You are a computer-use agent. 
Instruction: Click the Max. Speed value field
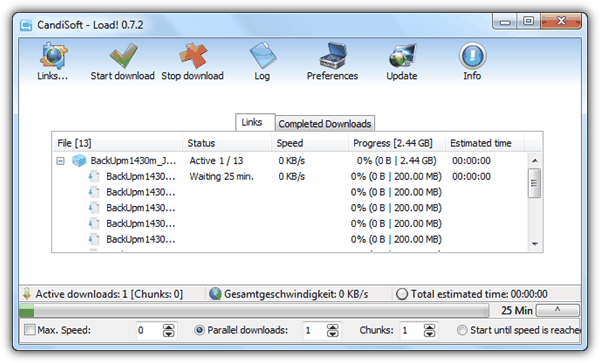click(150, 330)
